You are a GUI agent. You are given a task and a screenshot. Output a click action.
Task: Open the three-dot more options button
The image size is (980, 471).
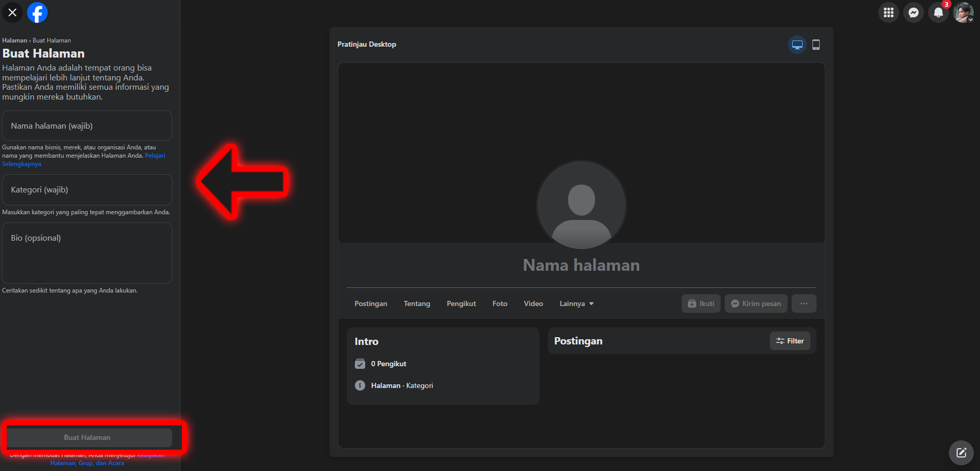(x=804, y=303)
